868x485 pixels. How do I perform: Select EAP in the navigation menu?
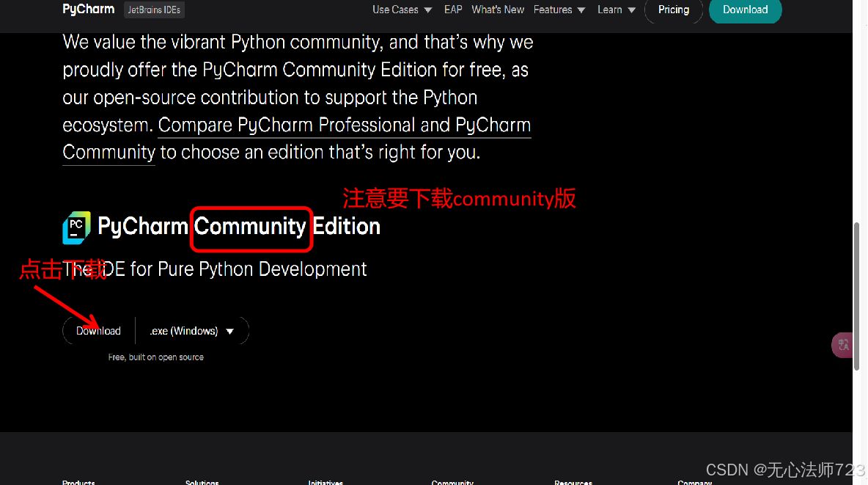point(452,10)
